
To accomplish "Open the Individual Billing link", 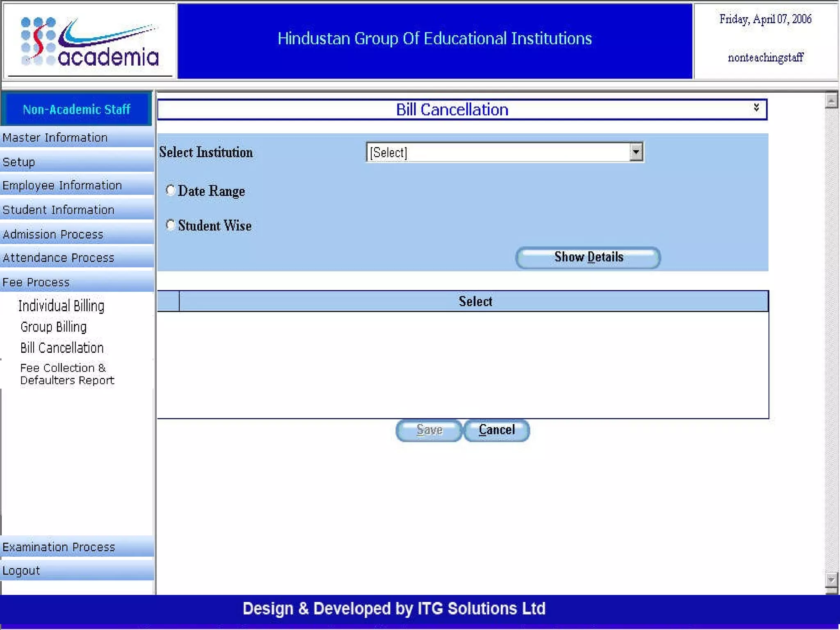I will coord(61,306).
